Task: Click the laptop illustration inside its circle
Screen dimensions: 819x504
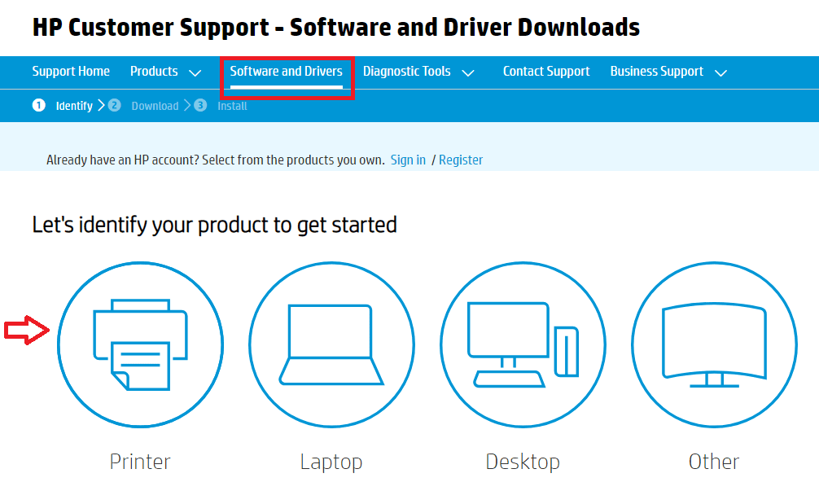Action: 331,344
